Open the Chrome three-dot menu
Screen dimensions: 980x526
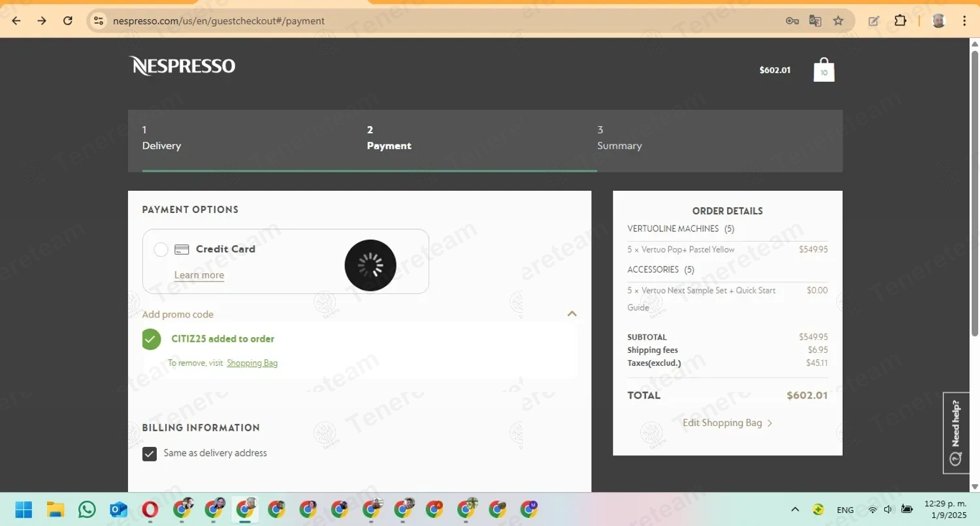(964, 20)
